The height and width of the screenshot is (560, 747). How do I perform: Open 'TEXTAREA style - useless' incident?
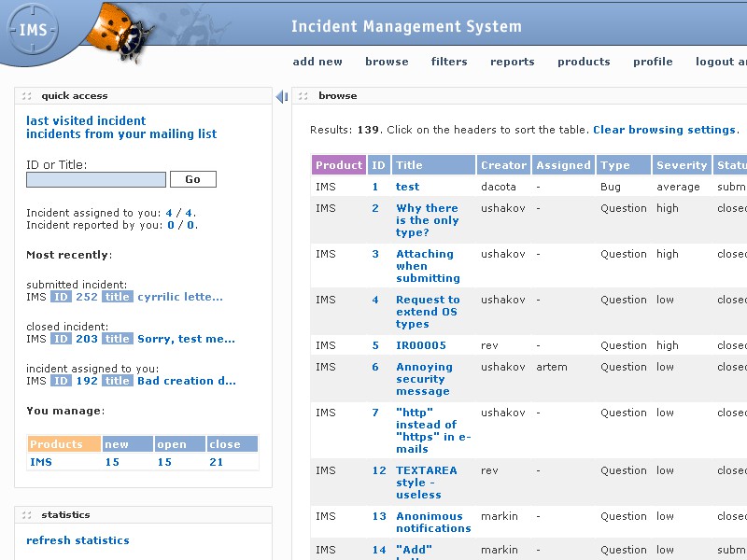click(427, 483)
